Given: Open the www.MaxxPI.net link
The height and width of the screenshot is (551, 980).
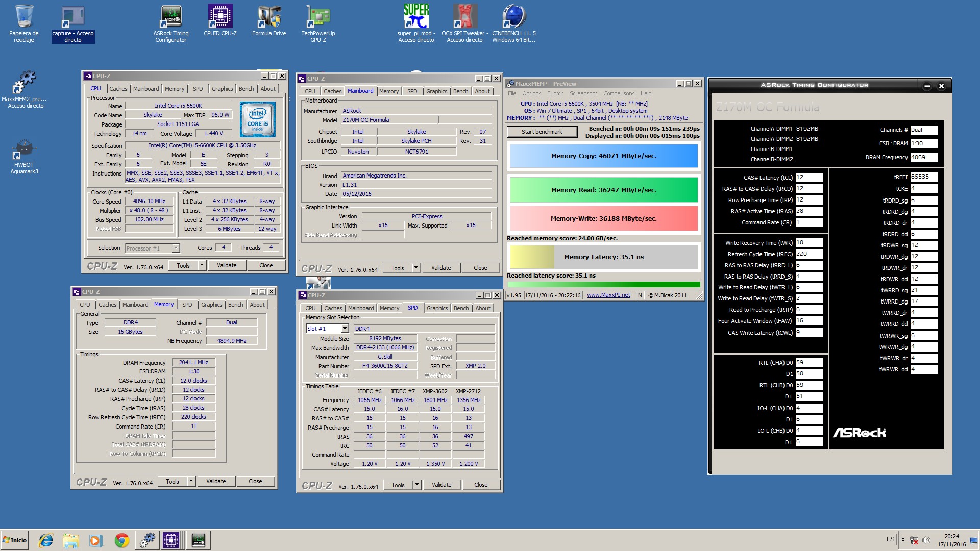Looking at the screenshot, I should pyautogui.click(x=608, y=295).
